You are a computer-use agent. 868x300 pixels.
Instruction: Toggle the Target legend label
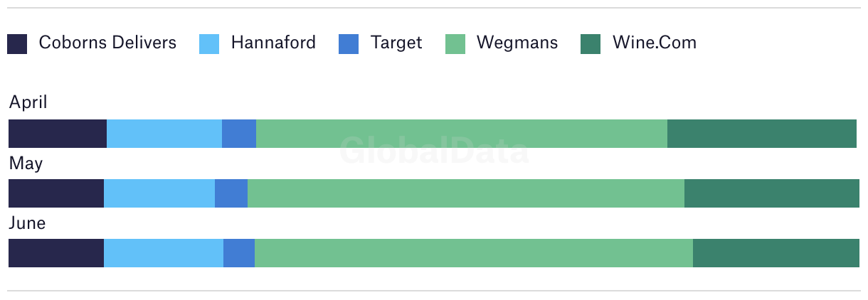[x=396, y=43]
